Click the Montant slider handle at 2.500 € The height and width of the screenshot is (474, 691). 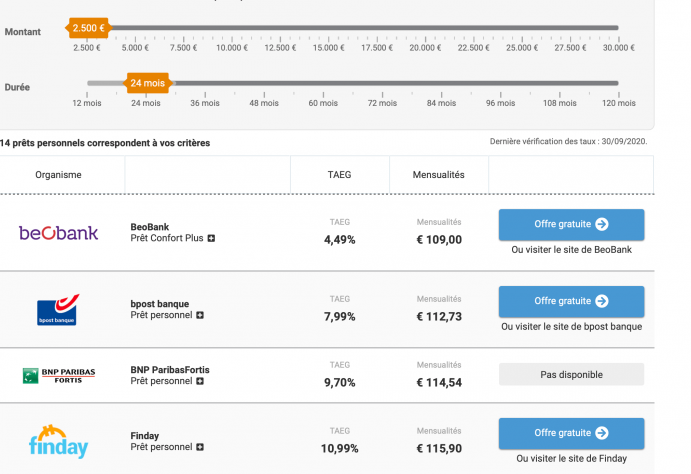pos(88,28)
